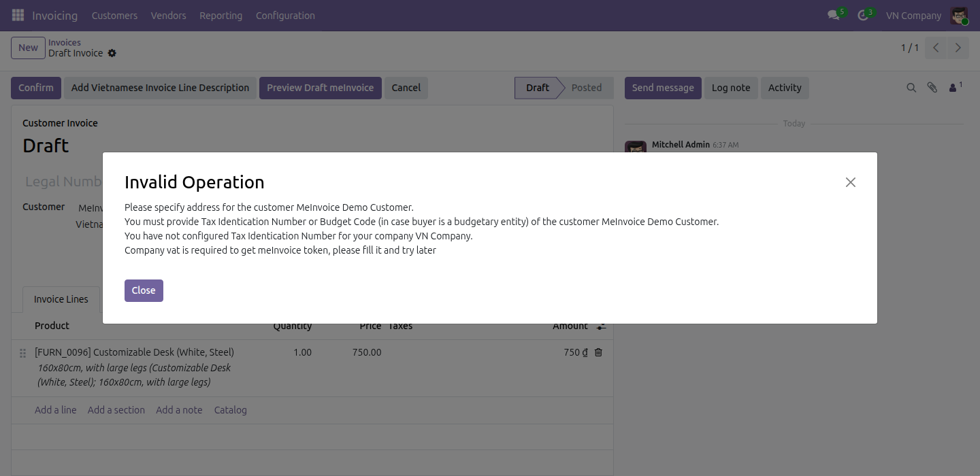
Task: Open VN Company switcher dropdown
Action: coord(913,15)
